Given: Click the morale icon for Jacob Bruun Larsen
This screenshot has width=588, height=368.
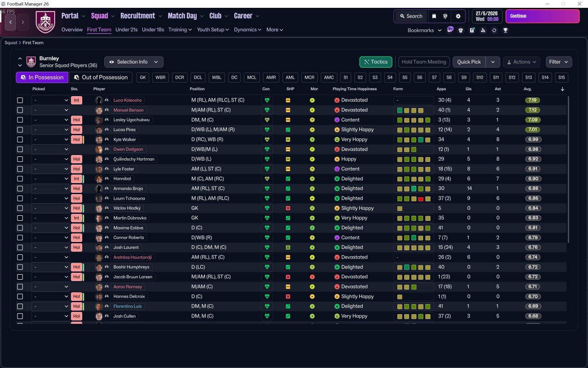Looking at the screenshot, I should [x=312, y=277].
